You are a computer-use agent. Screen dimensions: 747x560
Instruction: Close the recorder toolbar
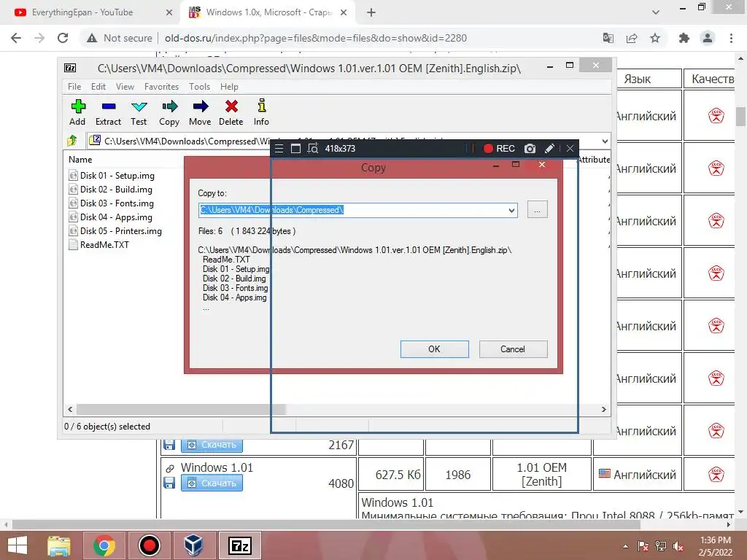pyautogui.click(x=570, y=149)
